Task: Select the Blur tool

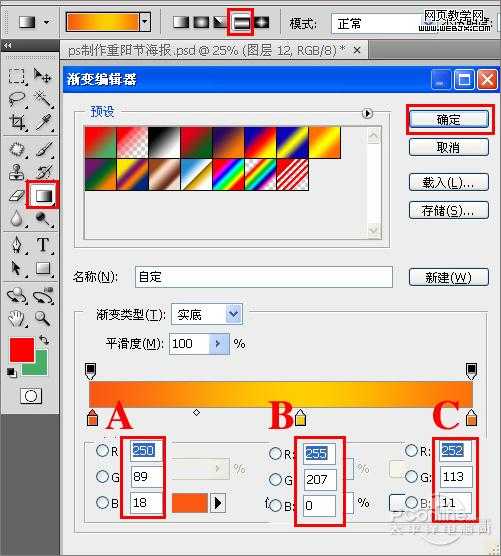Action: (x=16, y=218)
